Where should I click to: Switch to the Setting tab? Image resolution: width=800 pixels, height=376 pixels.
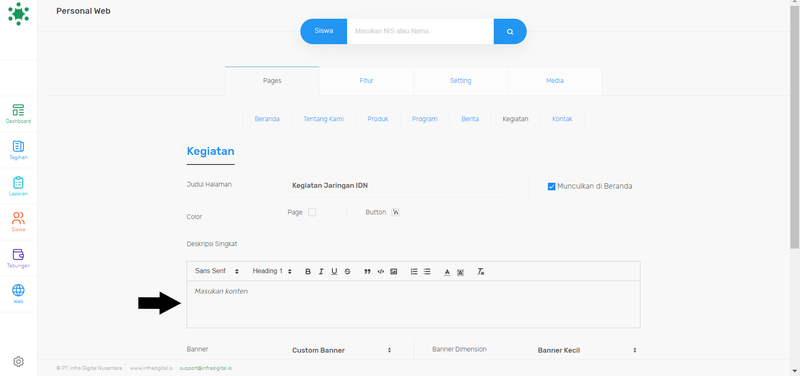point(460,81)
